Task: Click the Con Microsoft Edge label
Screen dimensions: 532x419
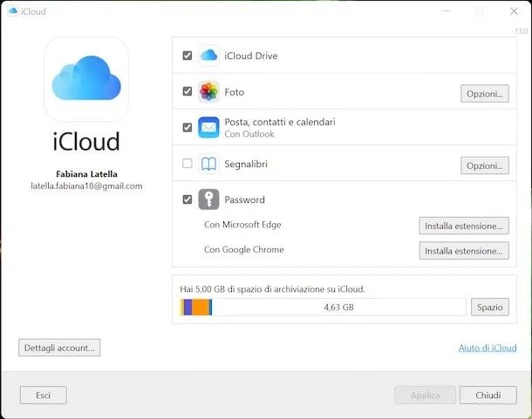Action: [242, 225]
